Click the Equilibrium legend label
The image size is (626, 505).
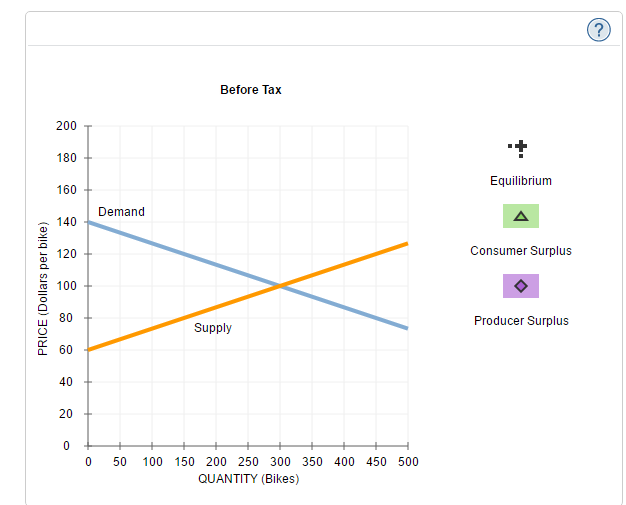click(520, 181)
